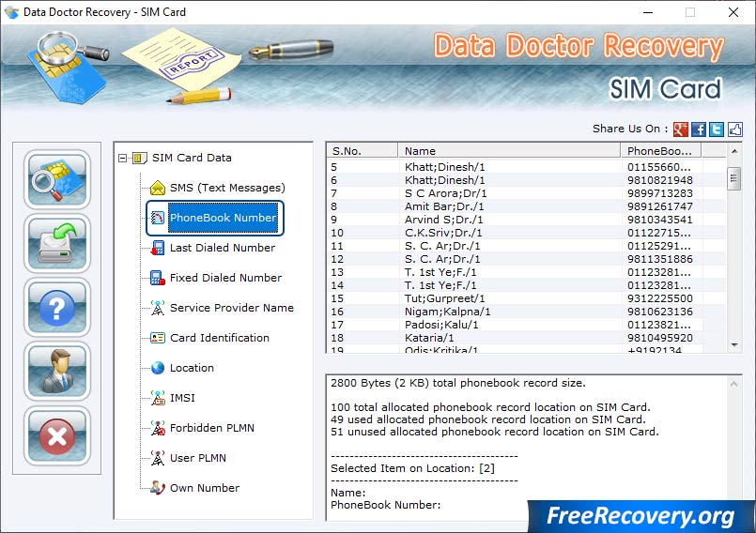Share on Google Plus icon
Image resolution: width=756 pixels, height=533 pixels.
click(680, 129)
